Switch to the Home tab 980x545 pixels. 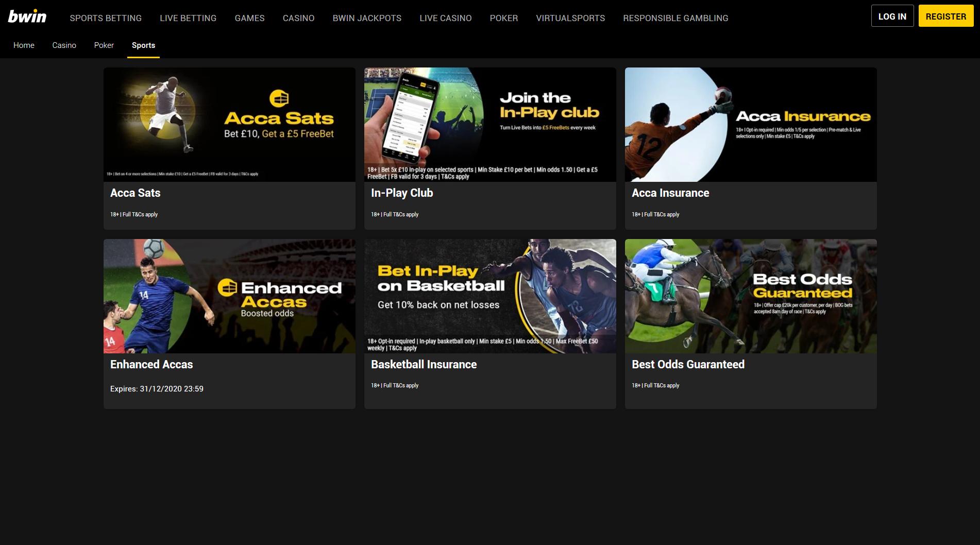[24, 45]
